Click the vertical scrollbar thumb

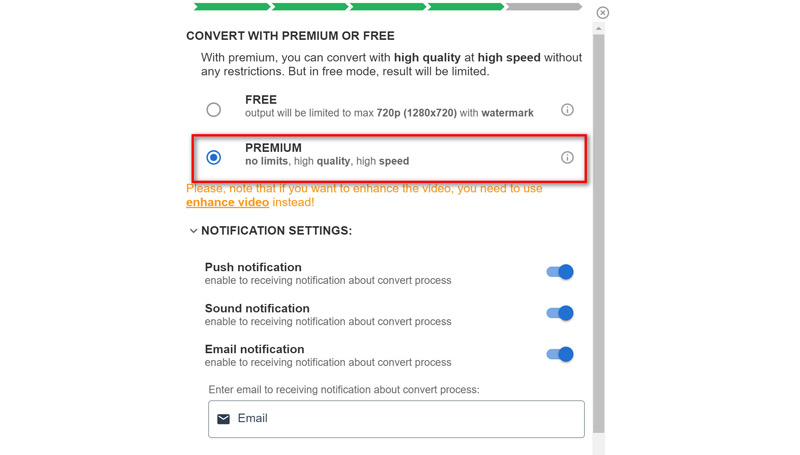[599, 230]
